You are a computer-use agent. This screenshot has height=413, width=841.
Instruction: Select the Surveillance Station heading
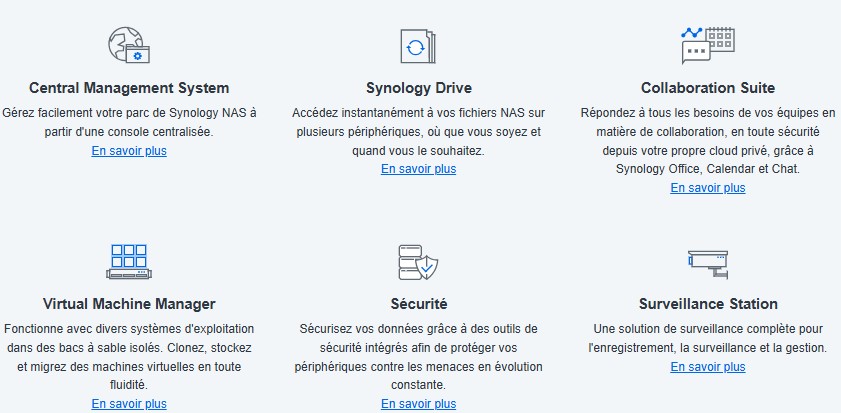pyautogui.click(x=708, y=304)
